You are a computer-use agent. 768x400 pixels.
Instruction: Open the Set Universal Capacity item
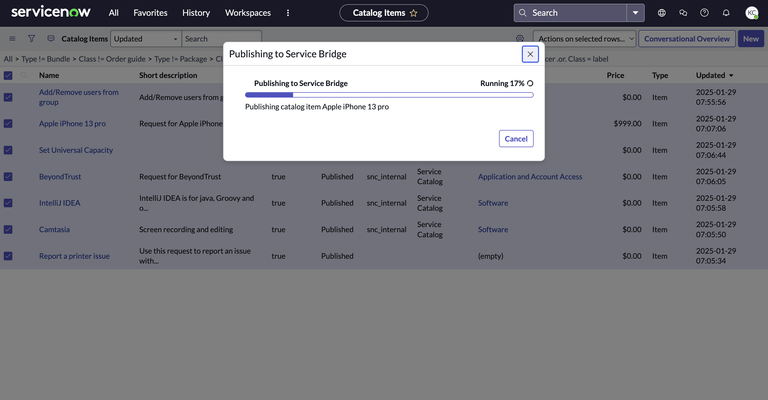coord(76,150)
